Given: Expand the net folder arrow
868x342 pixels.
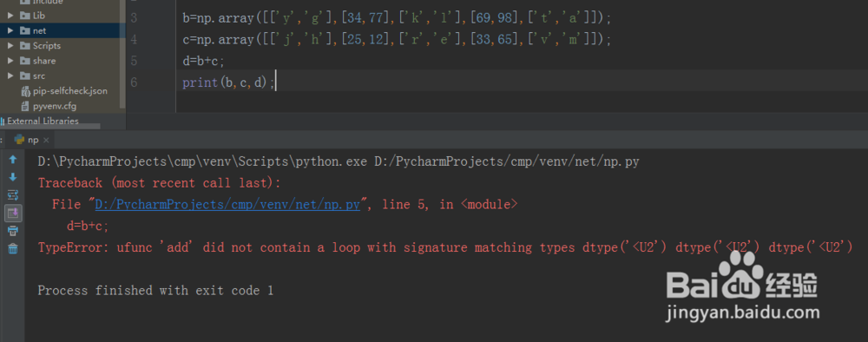Looking at the screenshot, I should (10, 30).
